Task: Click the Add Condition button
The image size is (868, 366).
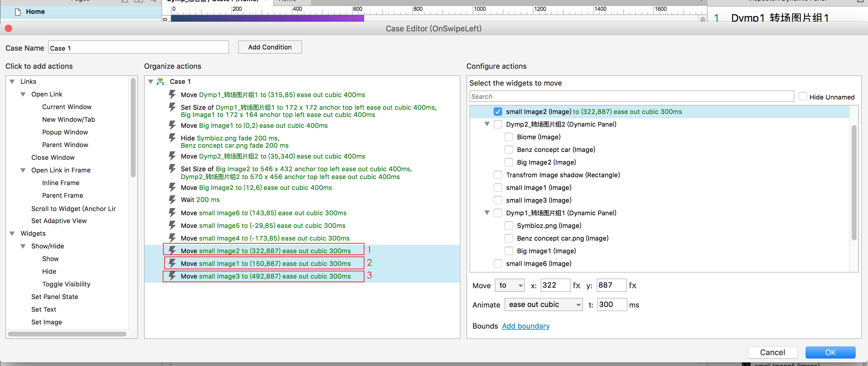Action: [x=269, y=47]
